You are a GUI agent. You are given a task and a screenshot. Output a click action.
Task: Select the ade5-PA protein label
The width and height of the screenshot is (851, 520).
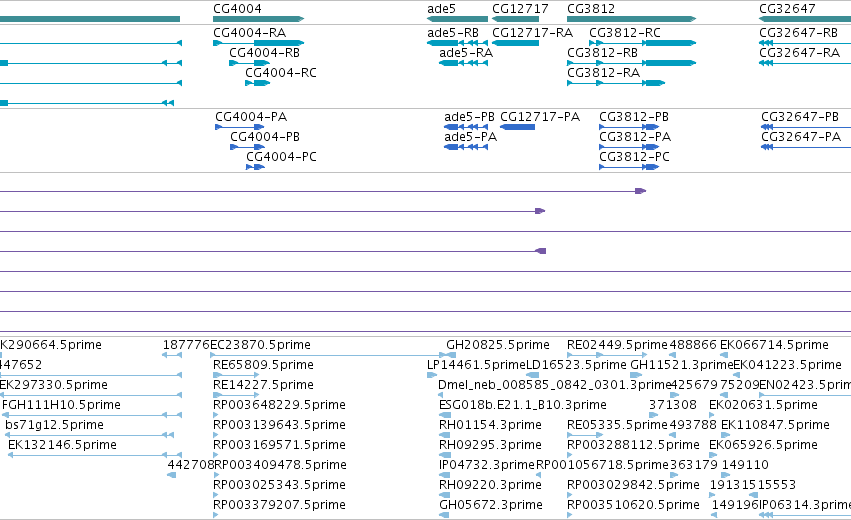[470, 137]
